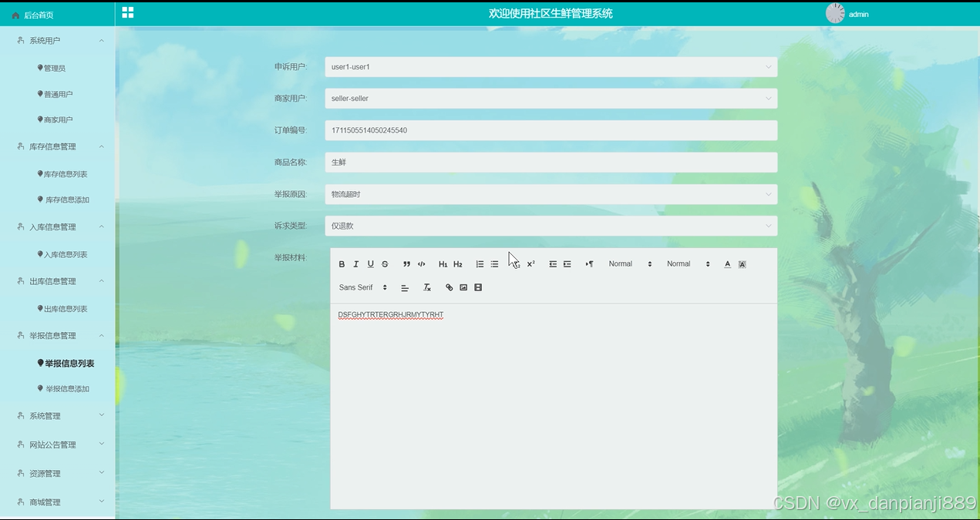The image size is (980, 520).
Task: Click the 订单编号 input field
Action: pyautogui.click(x=551, y=130)
